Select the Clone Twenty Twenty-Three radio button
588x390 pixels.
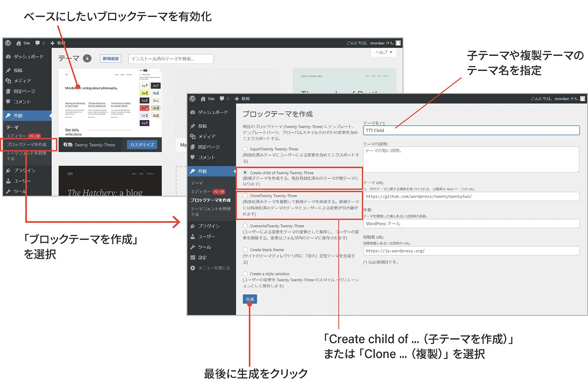click(x=245, y=196)
